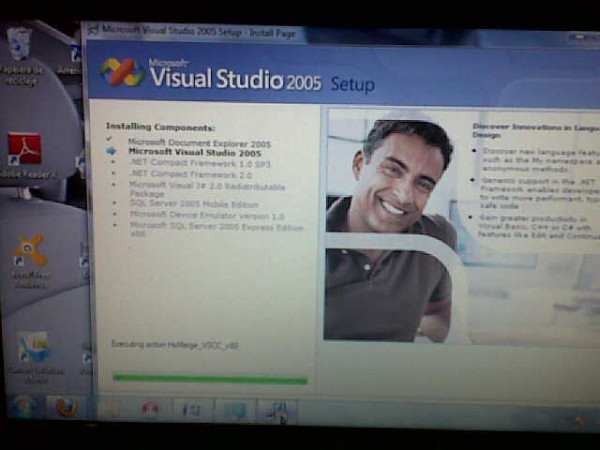Select the bold 'Microsoft Visual Studio 2005' entry

(x=195, y=153)
